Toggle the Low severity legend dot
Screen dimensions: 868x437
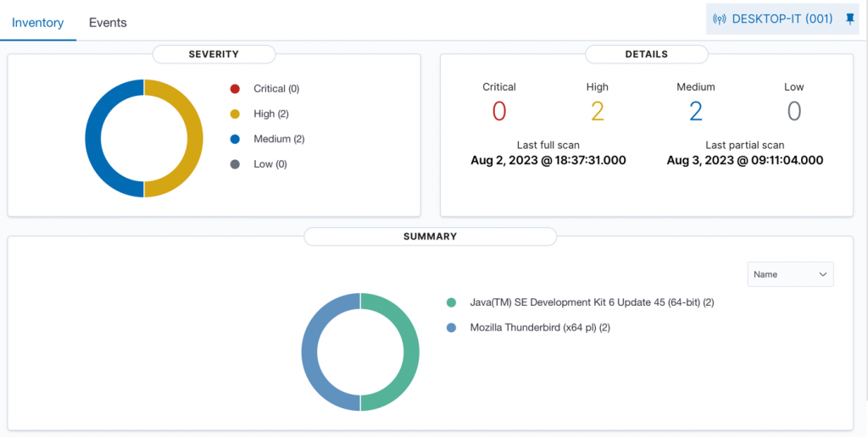235,164
